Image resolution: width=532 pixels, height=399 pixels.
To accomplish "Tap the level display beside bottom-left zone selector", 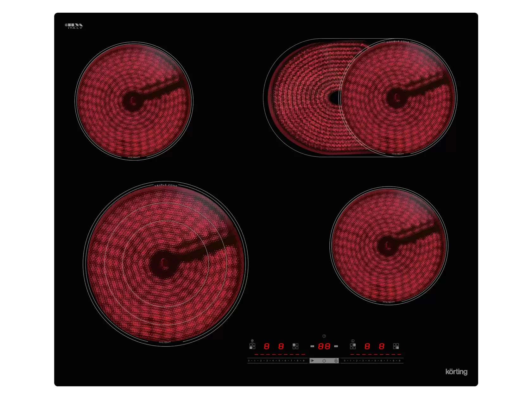I will (x=267, y=346).
